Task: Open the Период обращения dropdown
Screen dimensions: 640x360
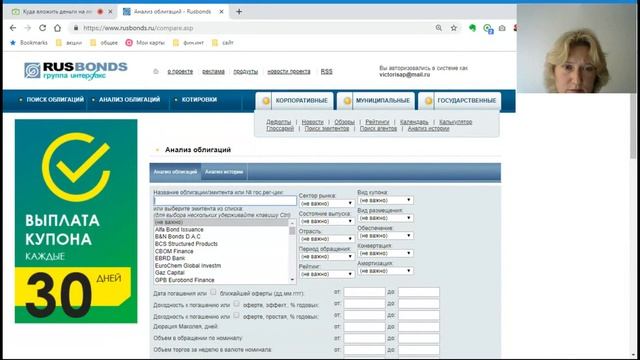Action: (x=326, y=256)
